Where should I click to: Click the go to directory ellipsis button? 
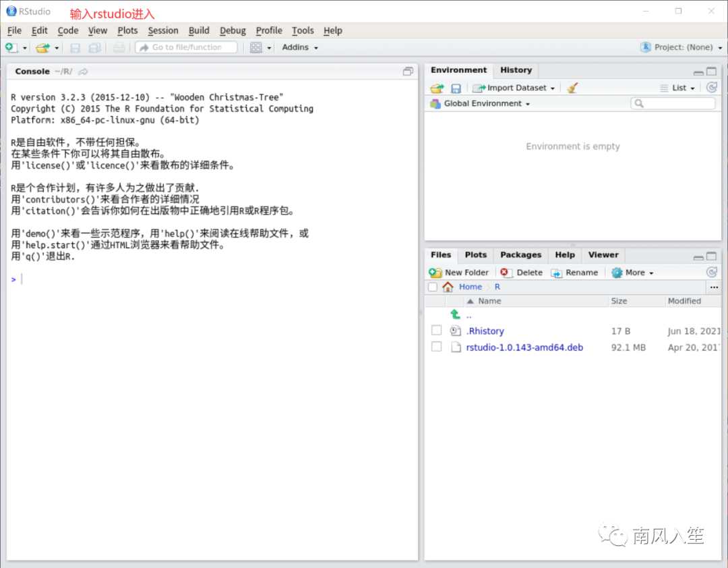tap(714, 287)
